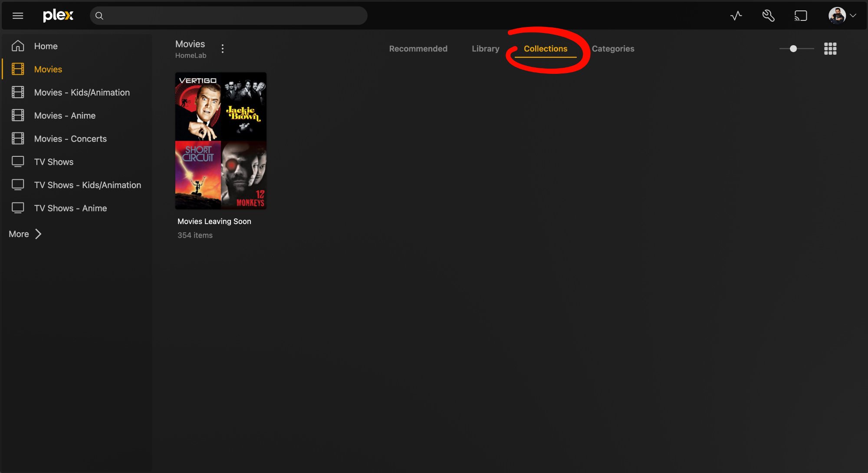Open Plex settings with the wrench icon
The image size is (868, 473).
coord(769,16)
